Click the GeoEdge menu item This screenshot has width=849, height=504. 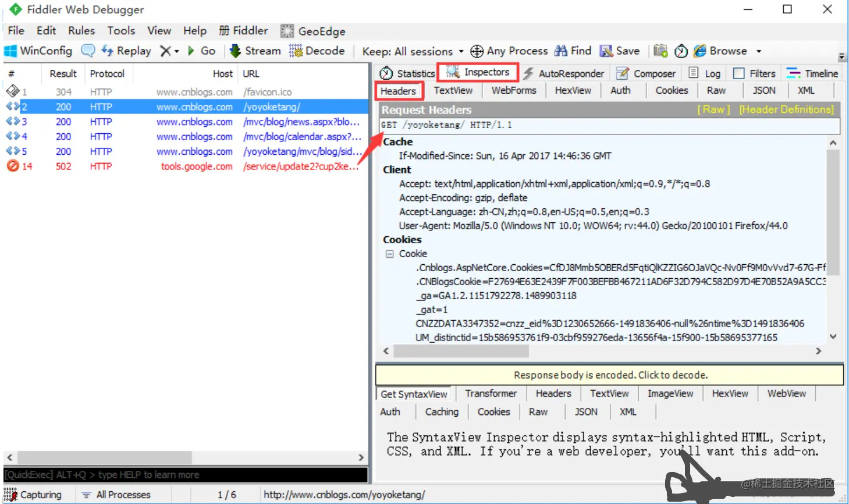312,31
